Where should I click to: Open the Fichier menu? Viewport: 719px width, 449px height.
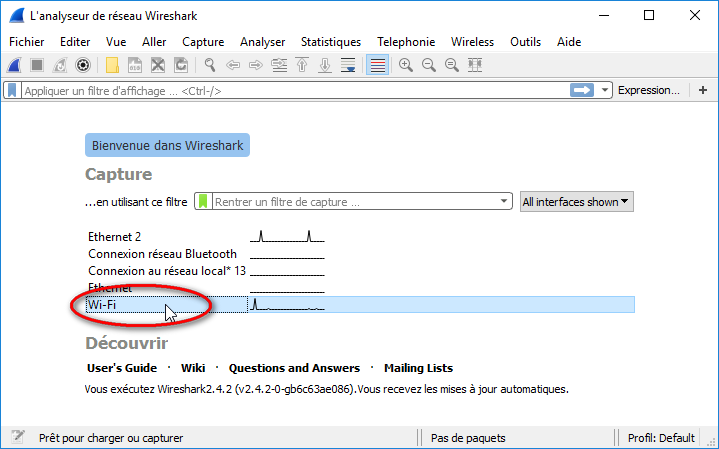pos(27,42)
